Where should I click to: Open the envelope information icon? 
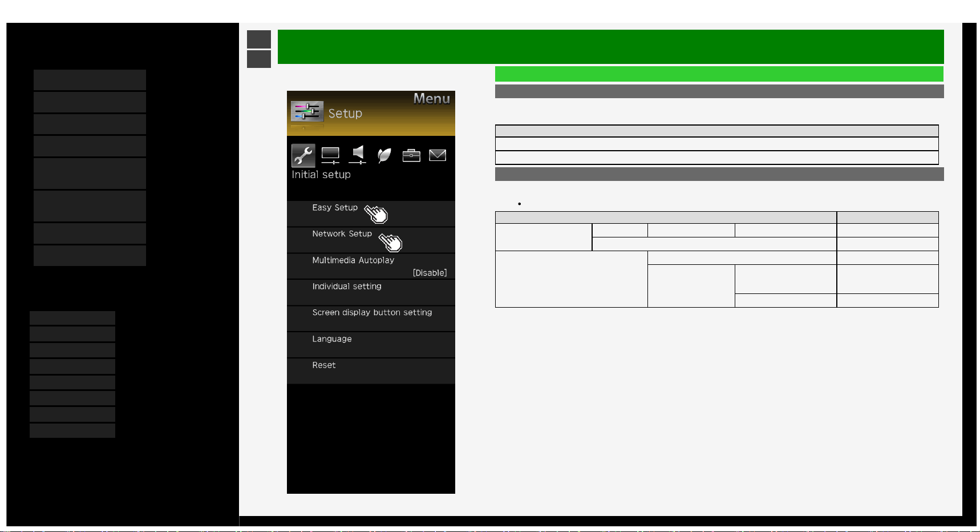coord(438,155)
